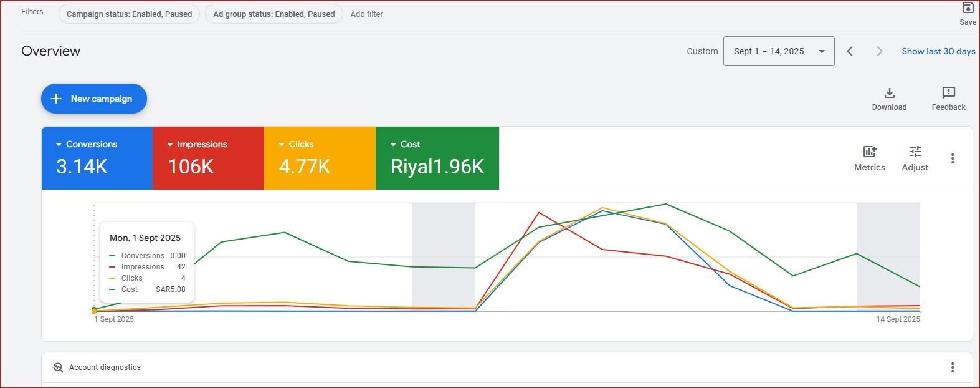
Task: Open the Cost metric dropdown
Action: click(x=393, y=144)
